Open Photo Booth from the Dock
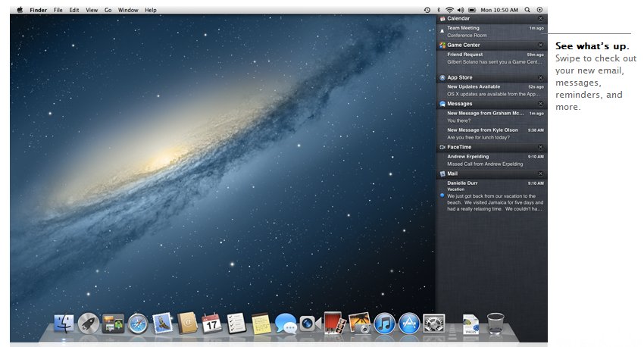 point(335,323)
